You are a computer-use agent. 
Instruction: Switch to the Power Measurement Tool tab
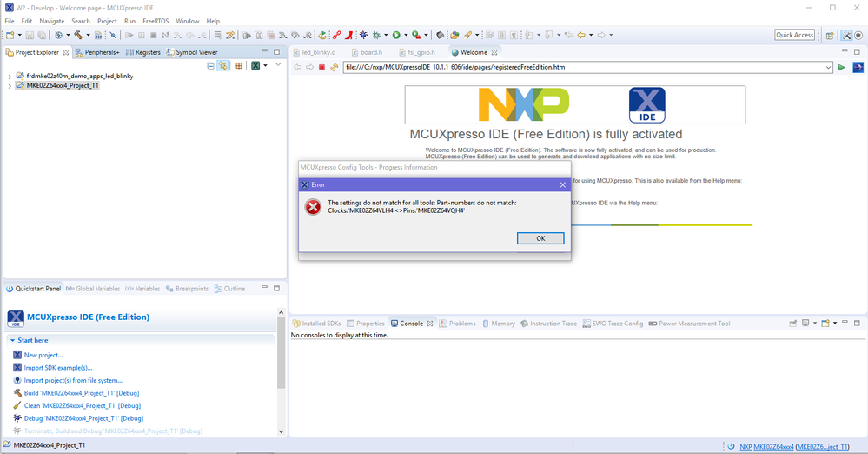689,324
